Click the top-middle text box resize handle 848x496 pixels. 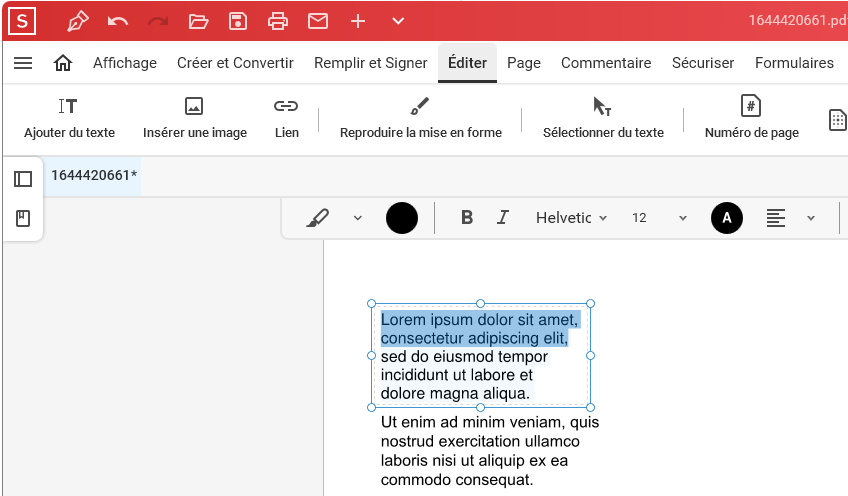tap(480, 303)
